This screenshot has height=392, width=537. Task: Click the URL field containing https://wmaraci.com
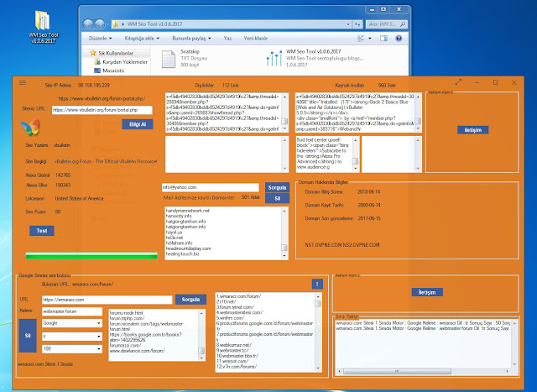(107, 300)
